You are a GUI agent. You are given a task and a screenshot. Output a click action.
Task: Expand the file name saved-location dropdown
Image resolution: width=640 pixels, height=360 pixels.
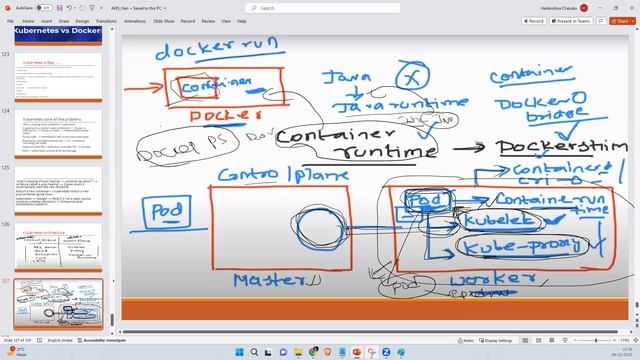pos(165,8)
